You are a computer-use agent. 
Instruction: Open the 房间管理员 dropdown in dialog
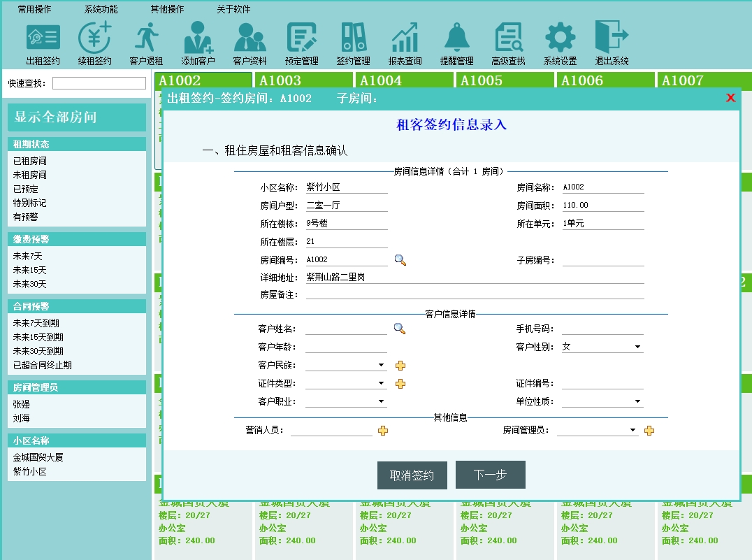(x=632, y=431)
